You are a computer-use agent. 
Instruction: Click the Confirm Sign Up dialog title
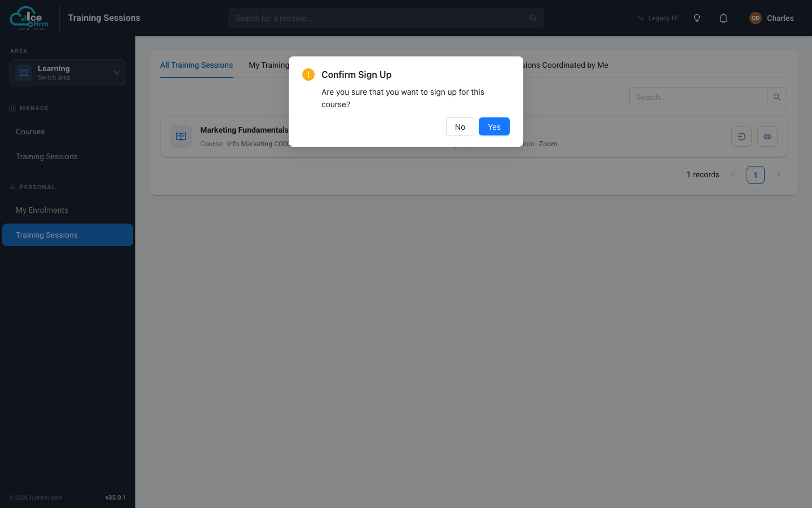[356, 75]
